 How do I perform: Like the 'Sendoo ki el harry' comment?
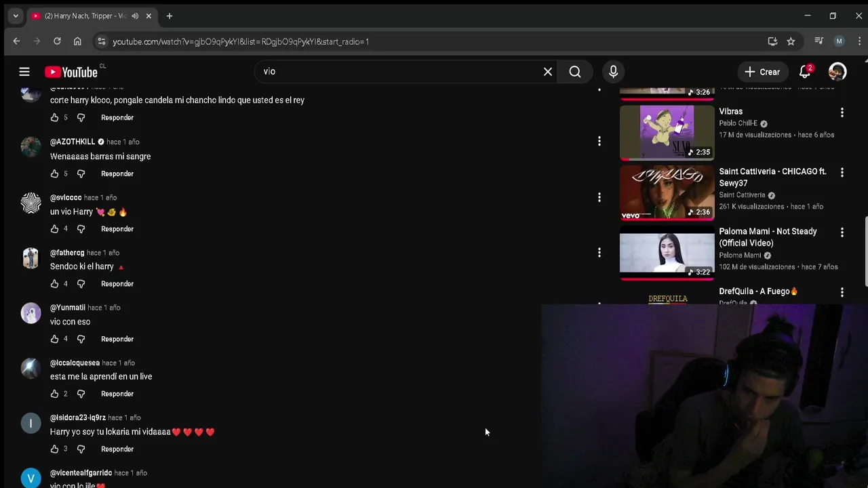(54, 284)
